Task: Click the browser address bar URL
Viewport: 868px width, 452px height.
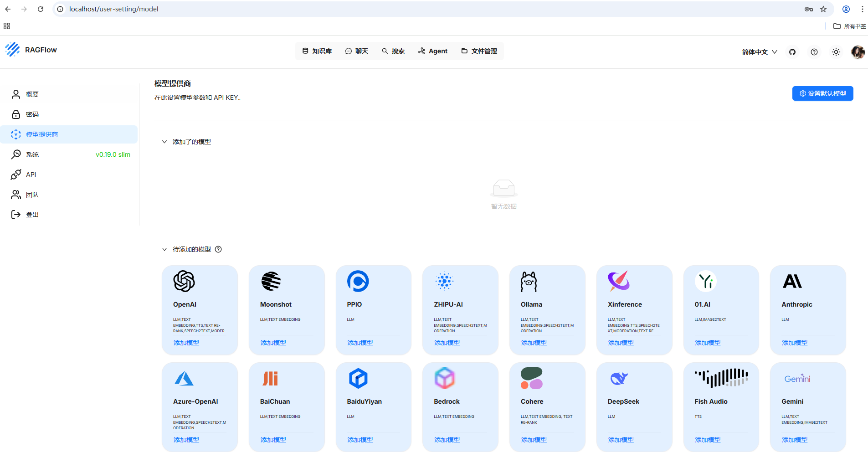Action: [x=114, y=9]
